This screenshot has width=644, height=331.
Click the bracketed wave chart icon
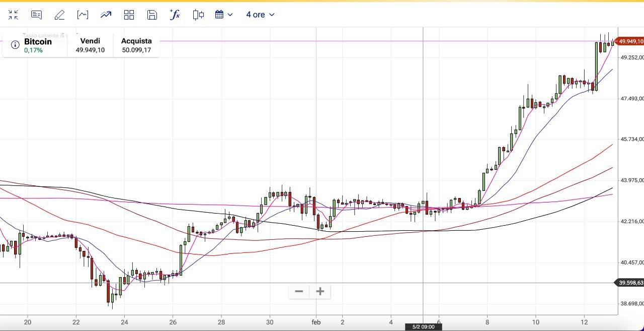pos(83,15)
